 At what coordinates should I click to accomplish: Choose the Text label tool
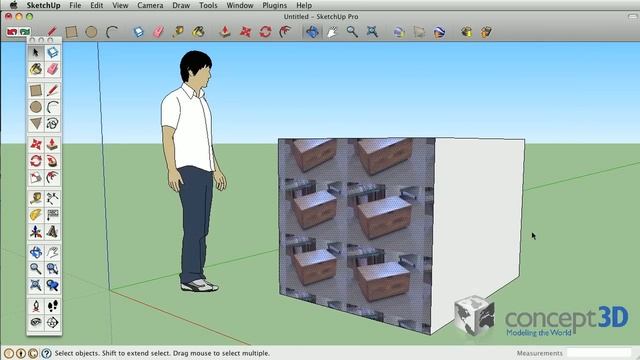(x=53, y=215)
